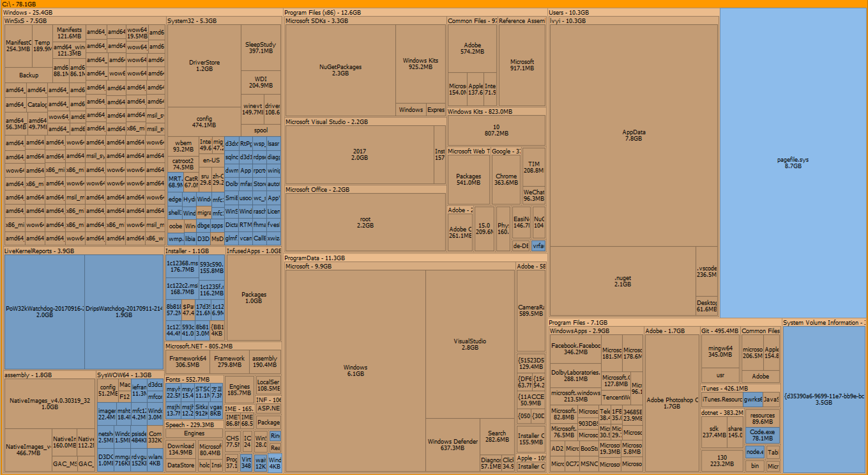Select the Code.exe 78.1MB block
This screenshot has height=475, width=868.
762,435
